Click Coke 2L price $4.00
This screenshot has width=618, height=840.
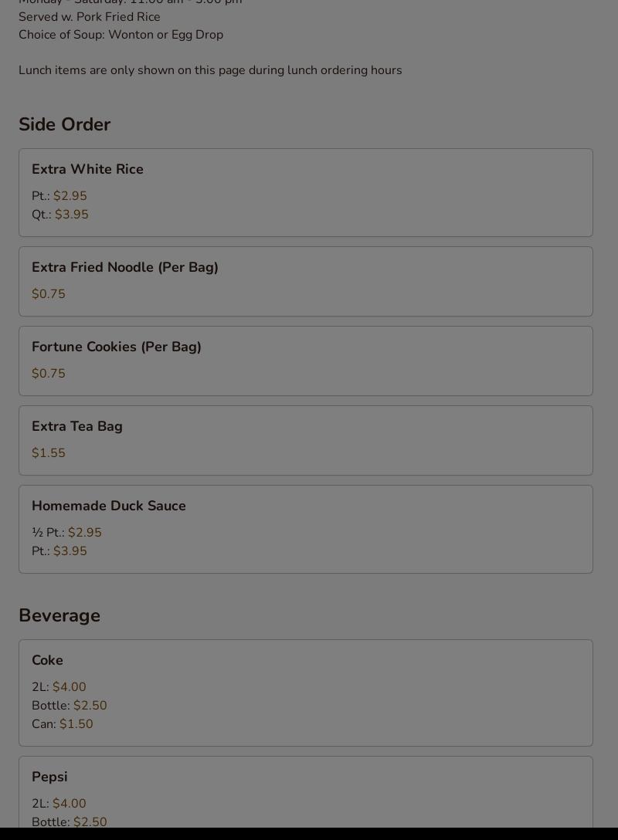(70, 687)
